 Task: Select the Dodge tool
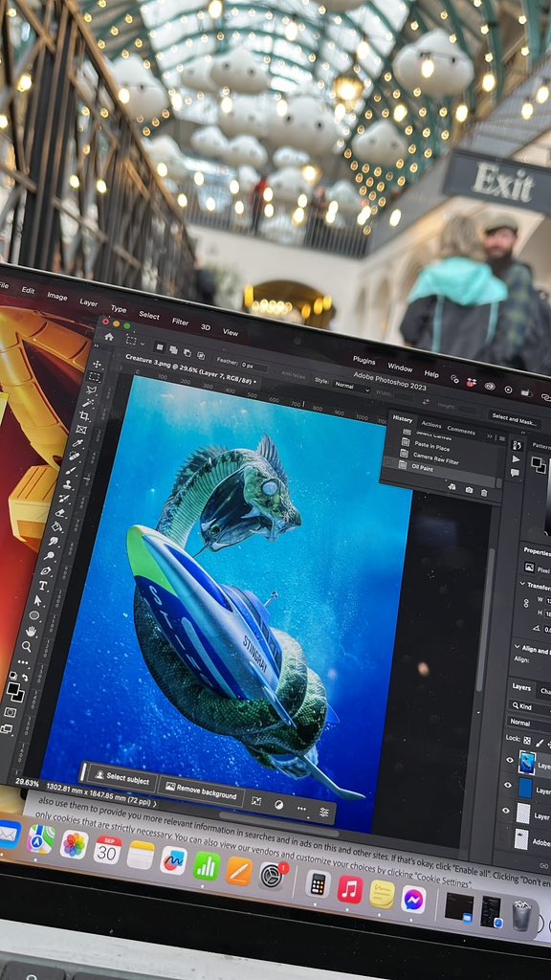pos(50,555)
